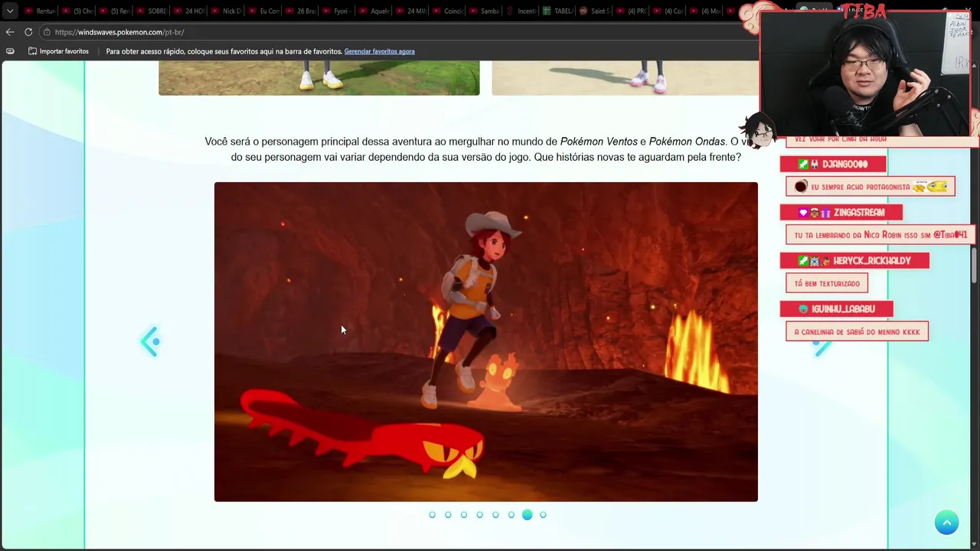This screenshot has width=980, height=551.
Task: Select the active seventh carousel dot
Action: (528, 515)
